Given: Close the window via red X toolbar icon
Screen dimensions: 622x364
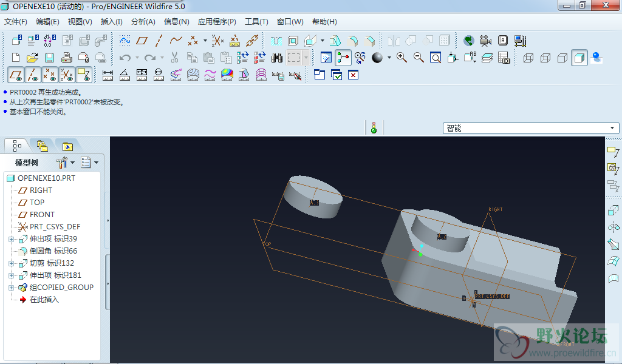Looking at the screenshot, I should pyautogui.click(x=353, y=75).
